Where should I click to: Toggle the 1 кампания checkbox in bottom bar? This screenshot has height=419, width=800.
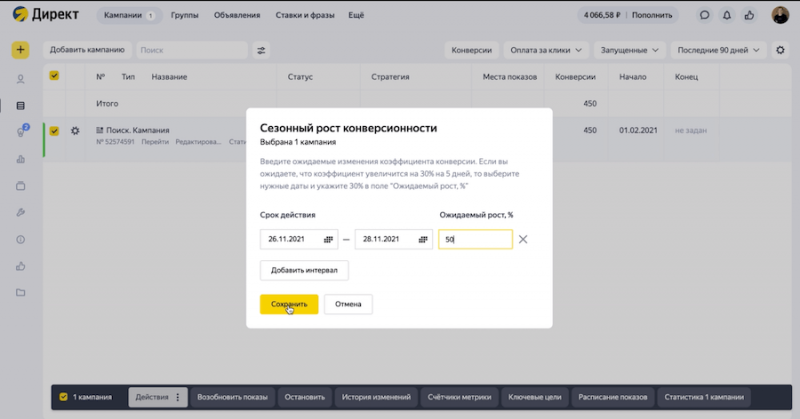point(64,397)
